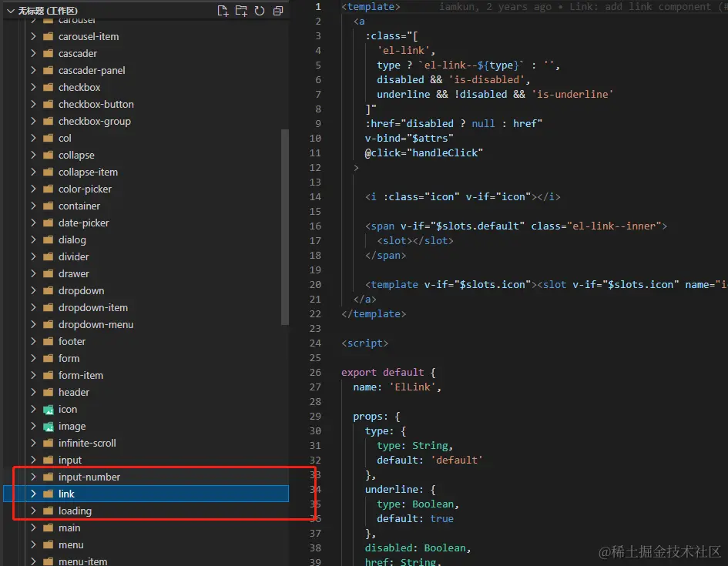Expand the cascader-panel folder chevron
Screen dimensions: 728x566
point(33,70)
